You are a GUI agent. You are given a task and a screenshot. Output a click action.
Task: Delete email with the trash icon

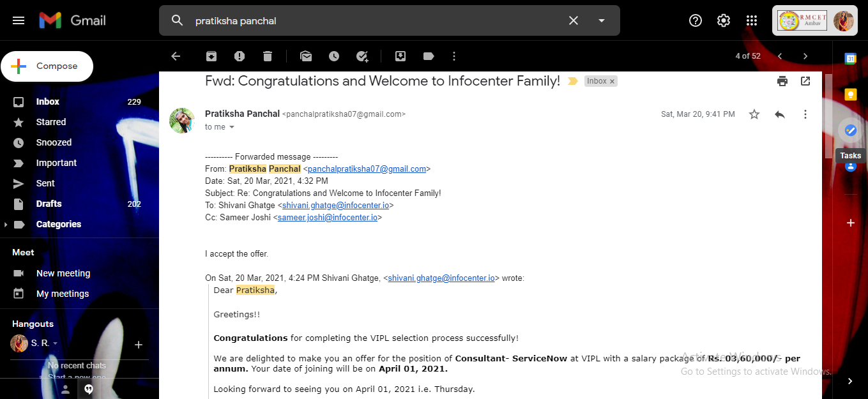[x=268, y=56]
